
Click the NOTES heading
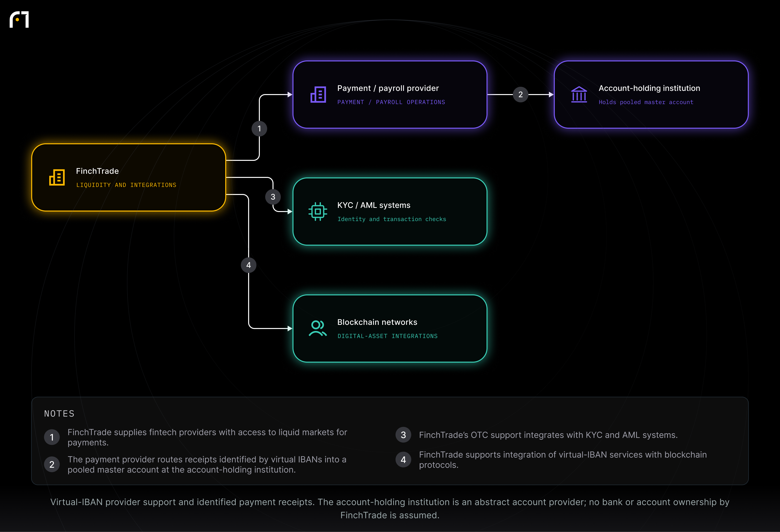tap(59, 414)
